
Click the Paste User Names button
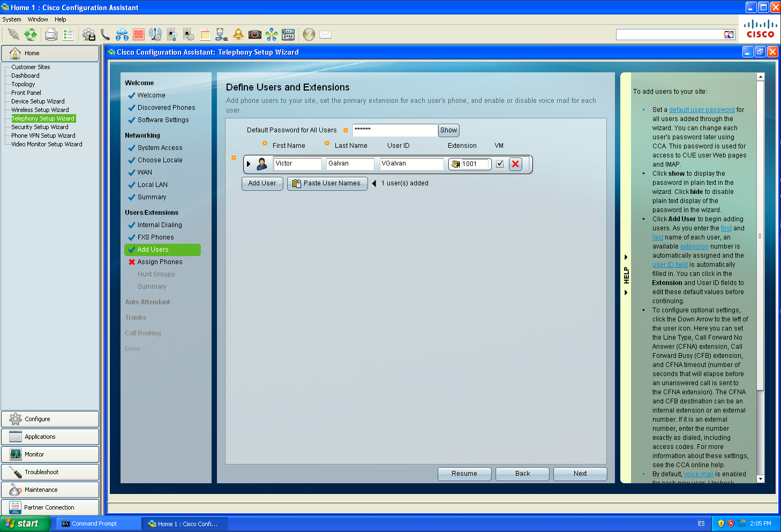pyautogui.click(x=327, y=183)
